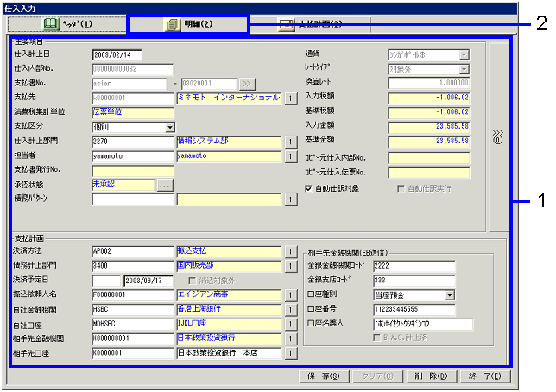Click the empty 債務パターン code field

[x=133, y=199]
